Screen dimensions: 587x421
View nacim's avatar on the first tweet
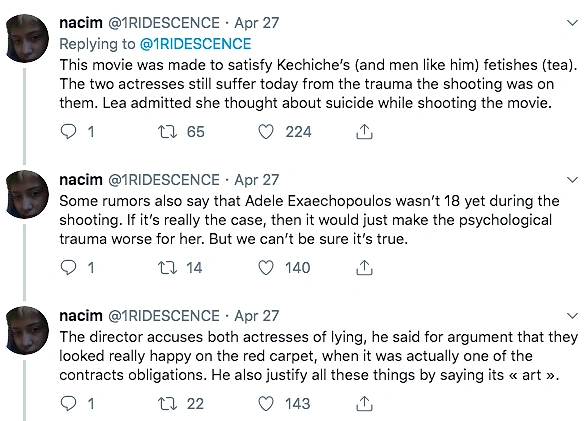pos(27,38)
